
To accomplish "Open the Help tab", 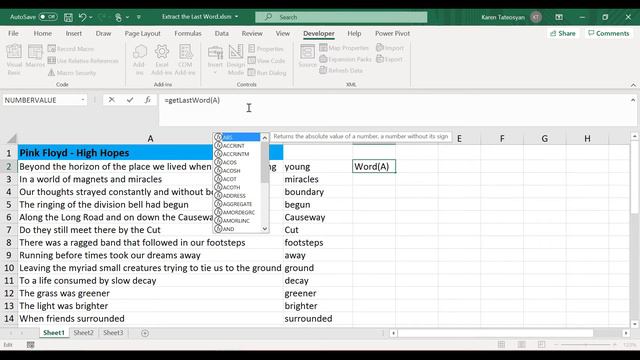I will [354, 33].
